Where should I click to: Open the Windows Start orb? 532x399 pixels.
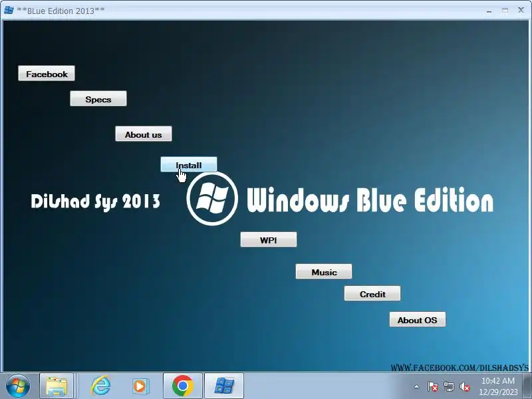[x=18, y=386]
